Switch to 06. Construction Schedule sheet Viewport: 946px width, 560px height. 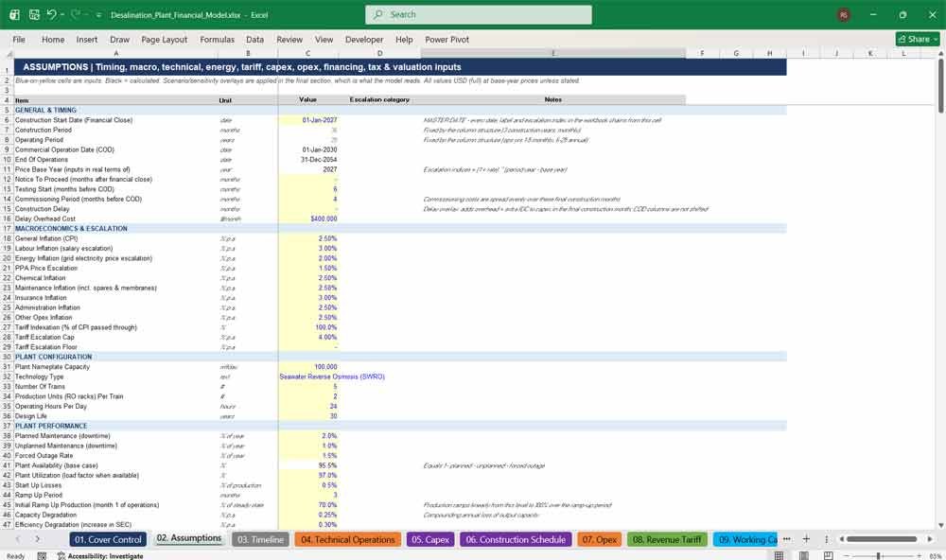[516, 539]
